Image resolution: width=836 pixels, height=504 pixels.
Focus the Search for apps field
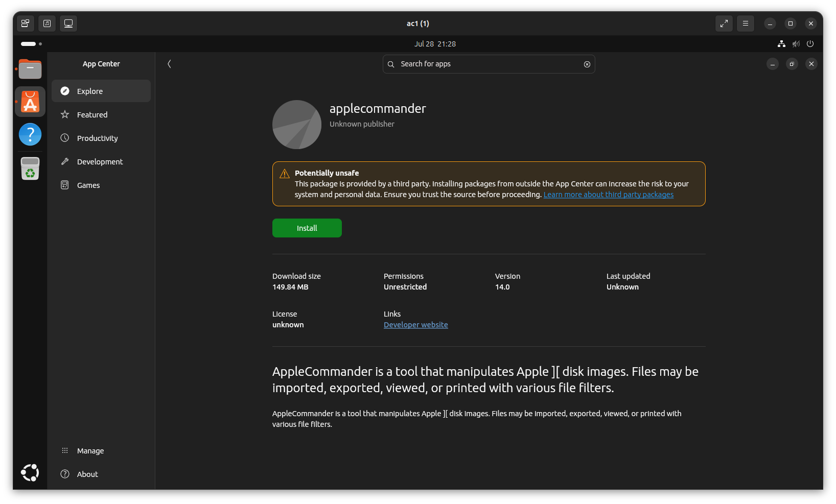click(x=489, y=64)
